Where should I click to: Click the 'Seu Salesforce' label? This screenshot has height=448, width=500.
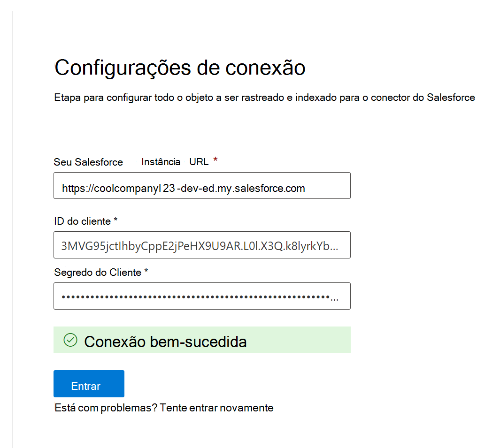pos(88,162)
